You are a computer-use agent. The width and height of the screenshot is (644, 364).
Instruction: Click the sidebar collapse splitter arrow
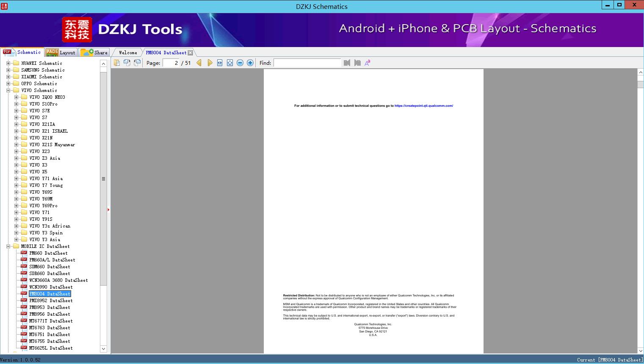[108, 209]
